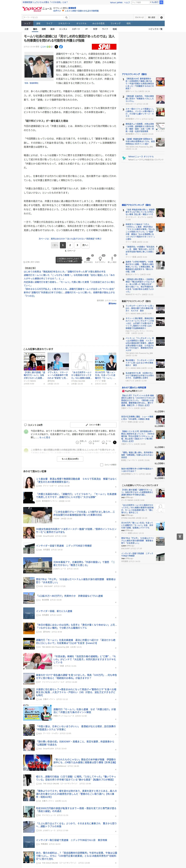The width and height of the screenshot is (186, 868).
Task: Toggle the コメント非表示 checkbox
Action: [x=102, y=465]
